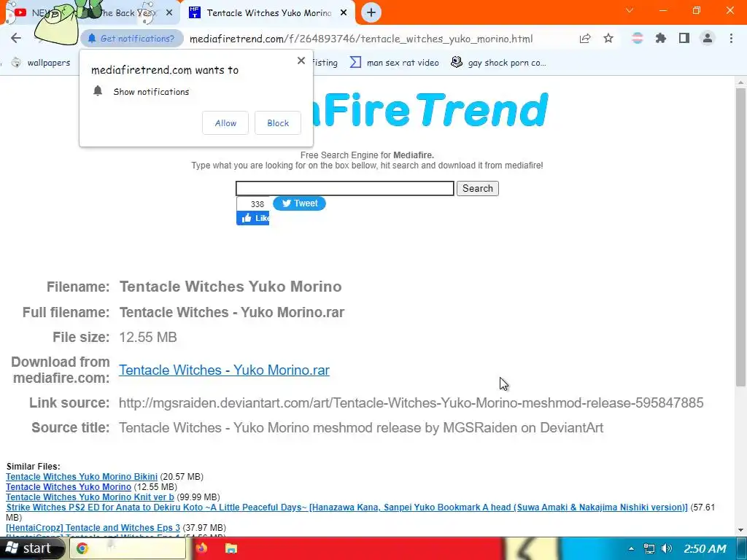Block notifications from mediafiretrend.com
This screenshot has height=560, width=747.
point(278,122)
